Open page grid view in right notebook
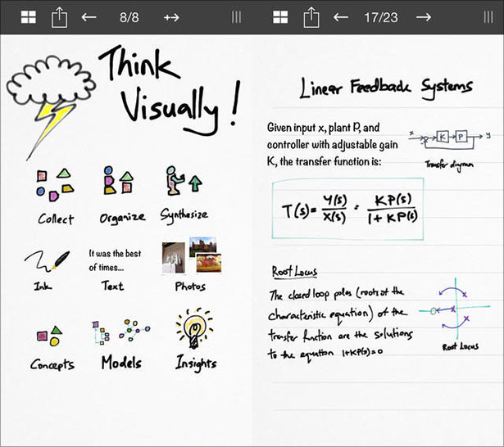 [280, 16]
